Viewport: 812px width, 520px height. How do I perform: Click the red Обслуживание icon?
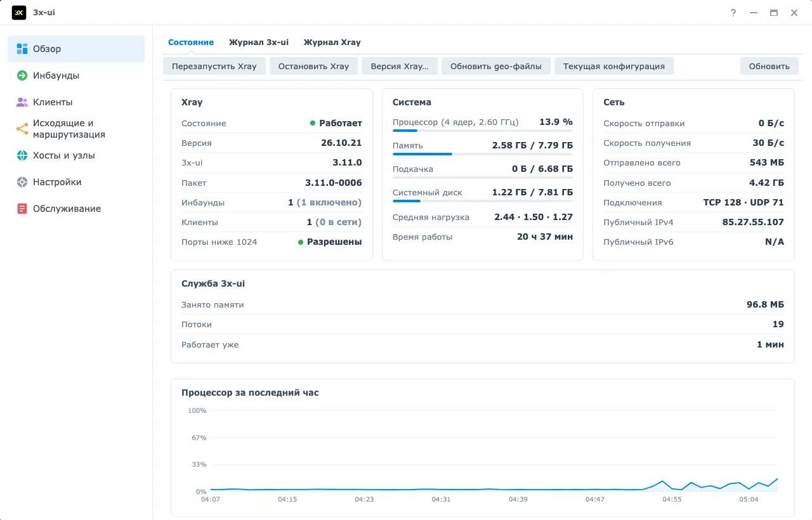(x=22, y=209)
